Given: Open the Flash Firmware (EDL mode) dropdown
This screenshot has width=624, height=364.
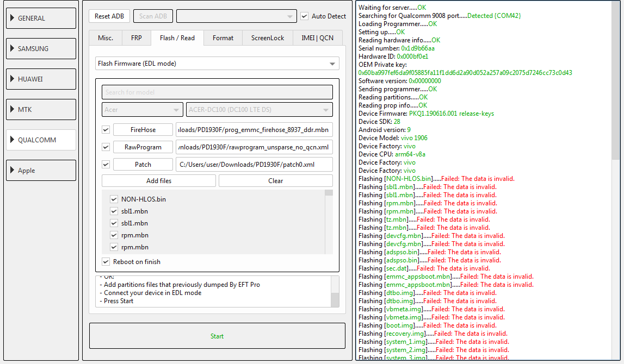Looking at the screenshot, I should click(217, 64).
